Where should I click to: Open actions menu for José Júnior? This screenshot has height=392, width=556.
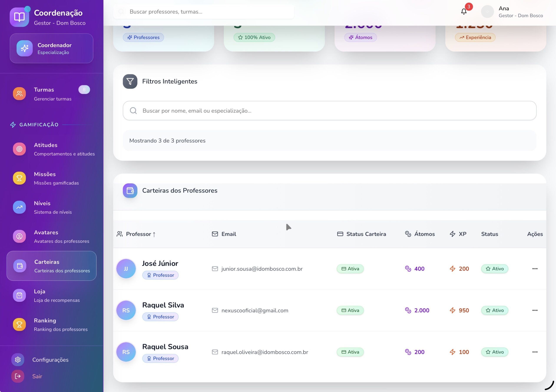pyautogui.click(x=535, y=268)
